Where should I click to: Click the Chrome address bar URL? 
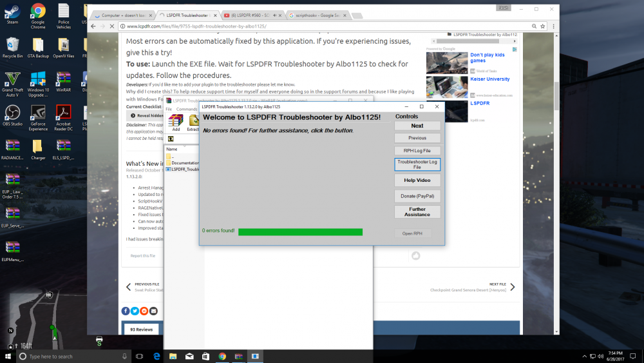pos(196,26)
